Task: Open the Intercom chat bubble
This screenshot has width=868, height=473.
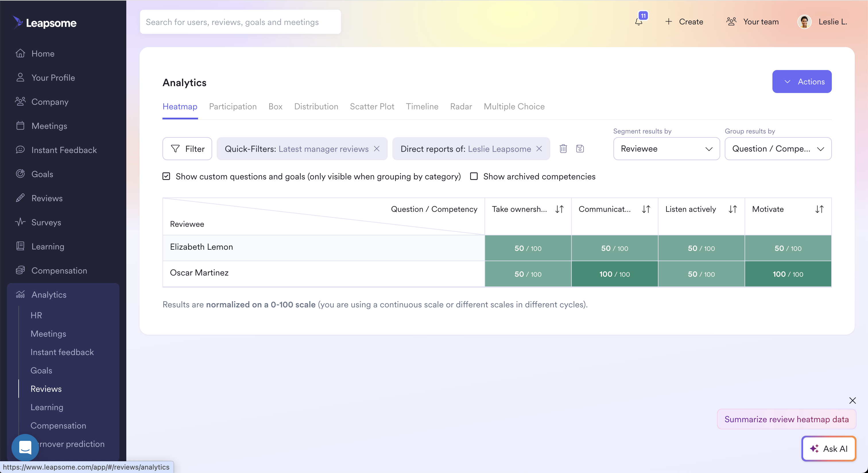Action: (25, 447)
